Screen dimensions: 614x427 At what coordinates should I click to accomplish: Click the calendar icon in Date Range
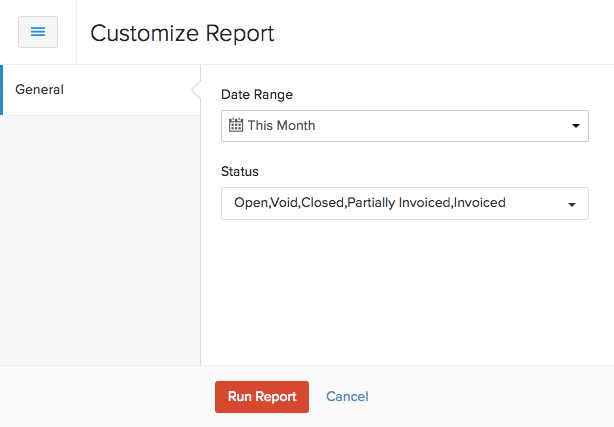tap(236, 126)
